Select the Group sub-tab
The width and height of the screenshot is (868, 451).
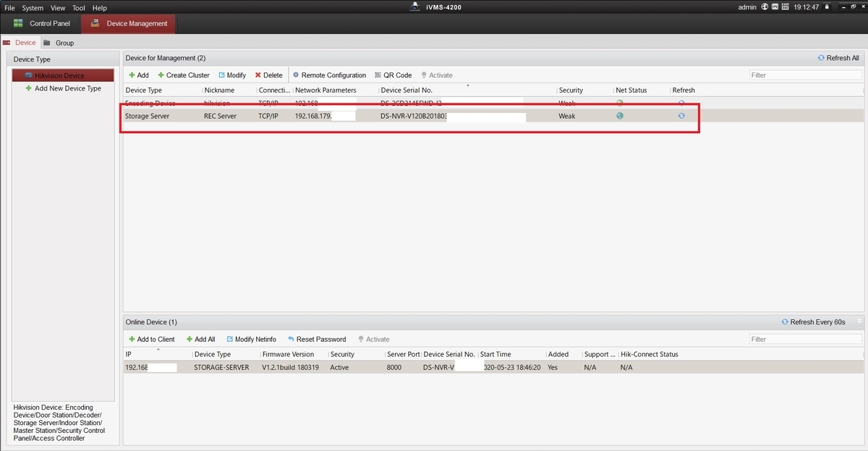coord(59,43)
